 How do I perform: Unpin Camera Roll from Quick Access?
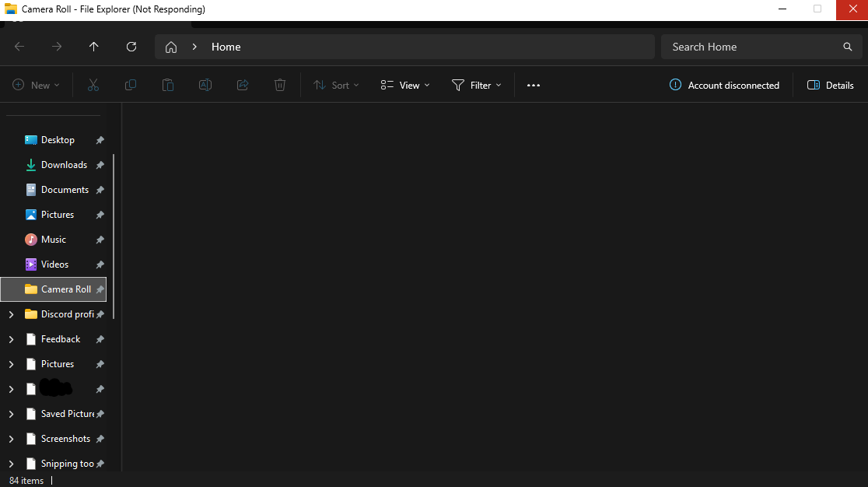point(100,289)
